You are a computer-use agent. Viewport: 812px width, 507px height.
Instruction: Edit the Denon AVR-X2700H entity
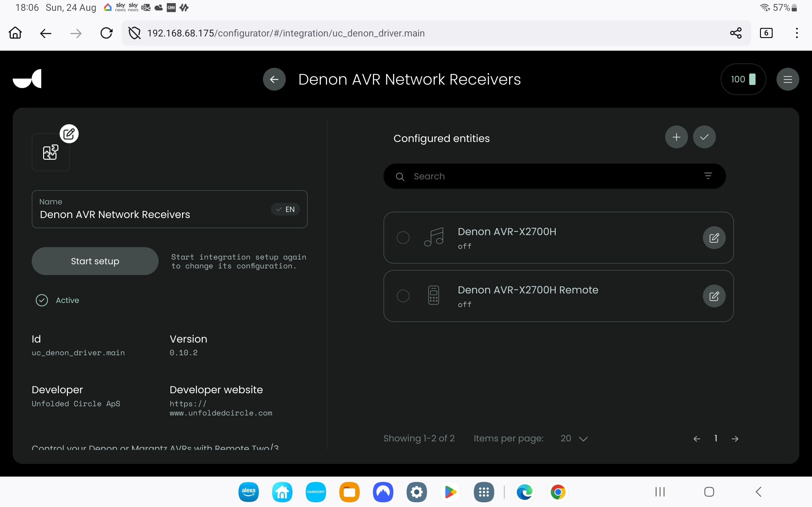point(714,238)
